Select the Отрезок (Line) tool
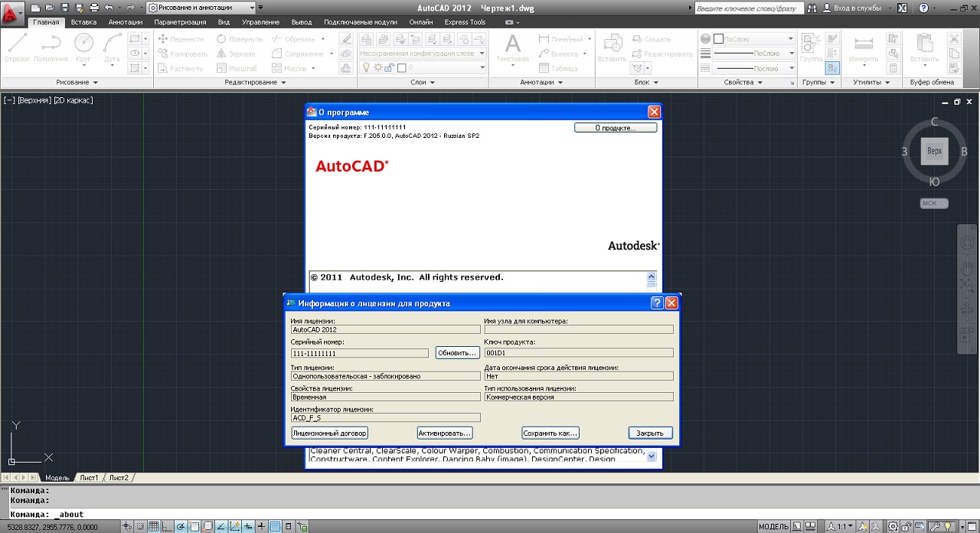The image size is (980, 533). (x=17, y=47)
